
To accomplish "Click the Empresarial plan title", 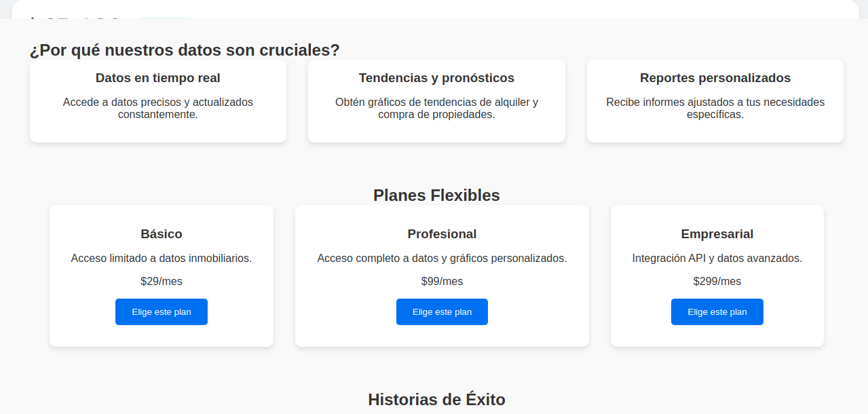I will [717, 234].
